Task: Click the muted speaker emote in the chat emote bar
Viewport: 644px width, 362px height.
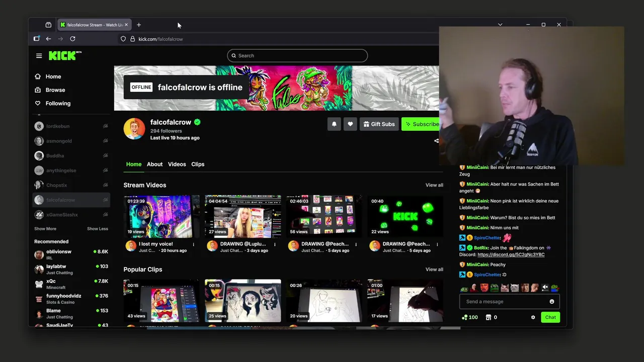Action: point(545,288)
